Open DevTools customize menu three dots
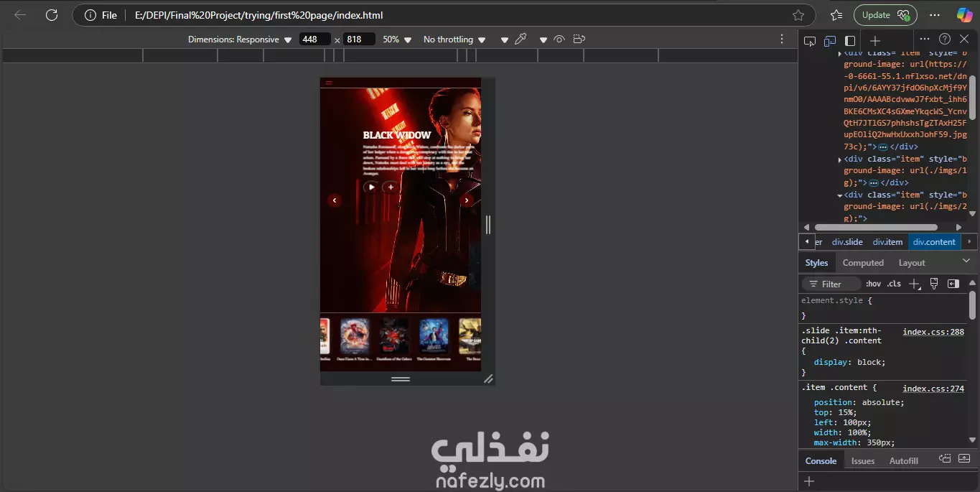This screenshot has width=980, height=492. 925,39
